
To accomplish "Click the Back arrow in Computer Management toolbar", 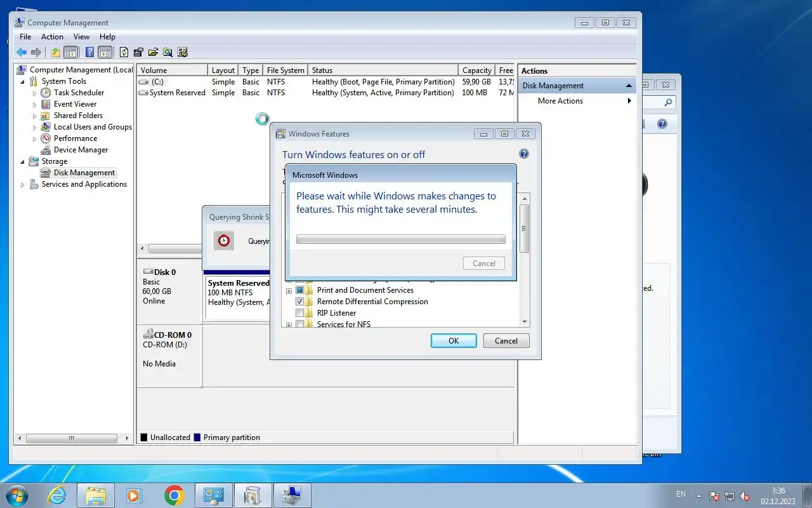I will [22, 52].
